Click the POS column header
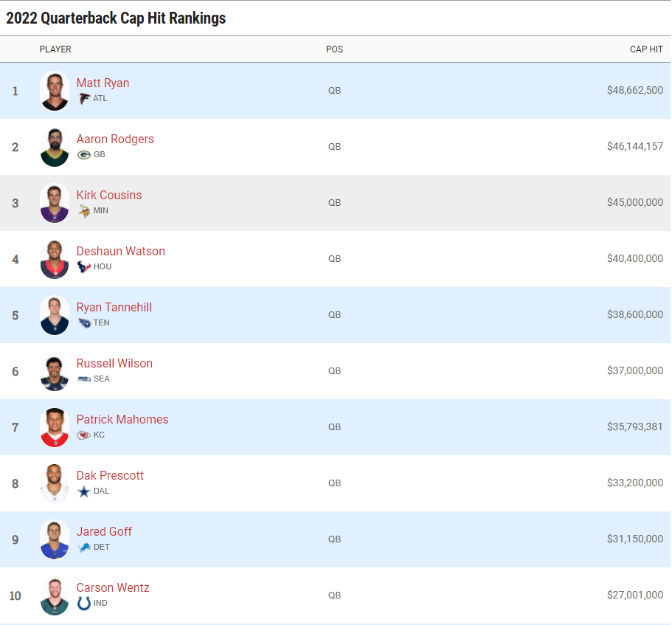 click(334, 49)
